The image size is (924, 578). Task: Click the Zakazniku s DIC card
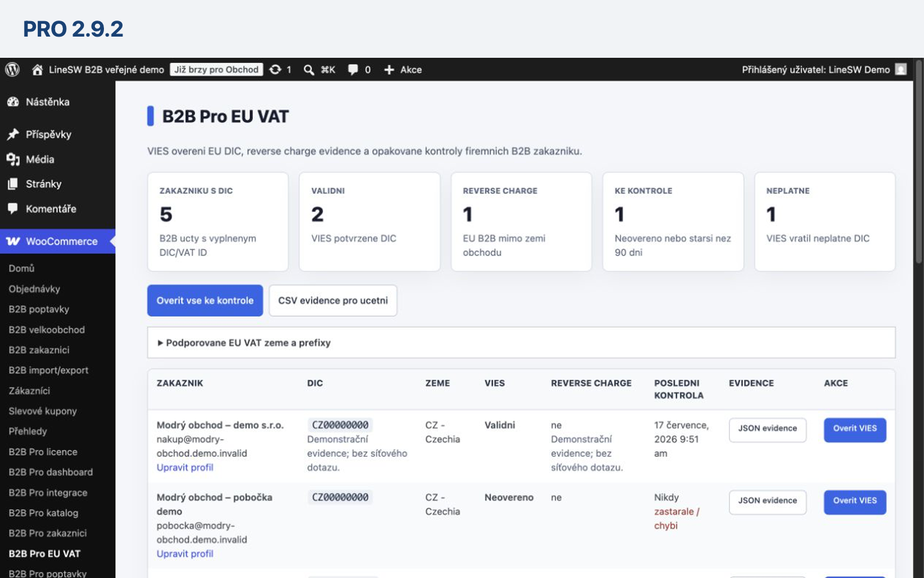tap(218, 222)
